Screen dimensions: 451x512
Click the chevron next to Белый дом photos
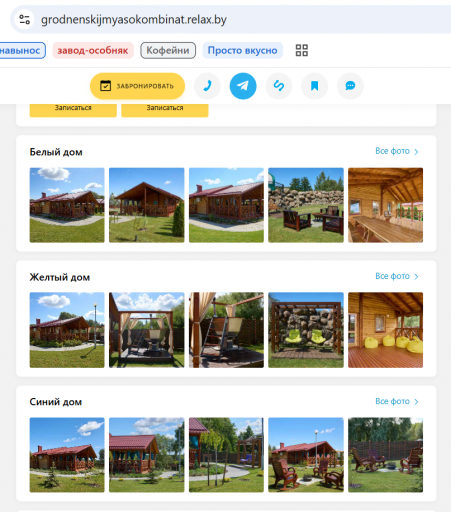416,152
